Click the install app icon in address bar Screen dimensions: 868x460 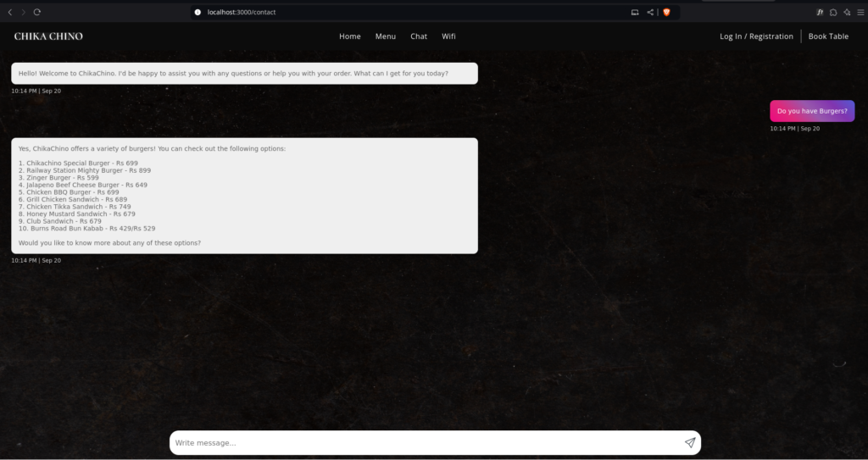(x=635, y=12)
